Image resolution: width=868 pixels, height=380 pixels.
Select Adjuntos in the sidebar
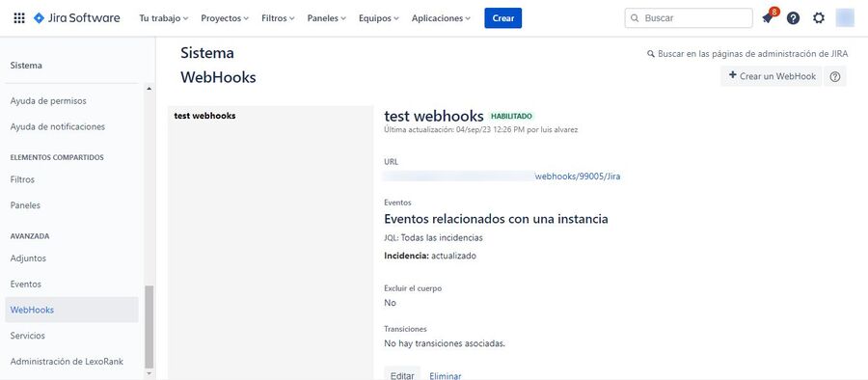coord(28,258)
